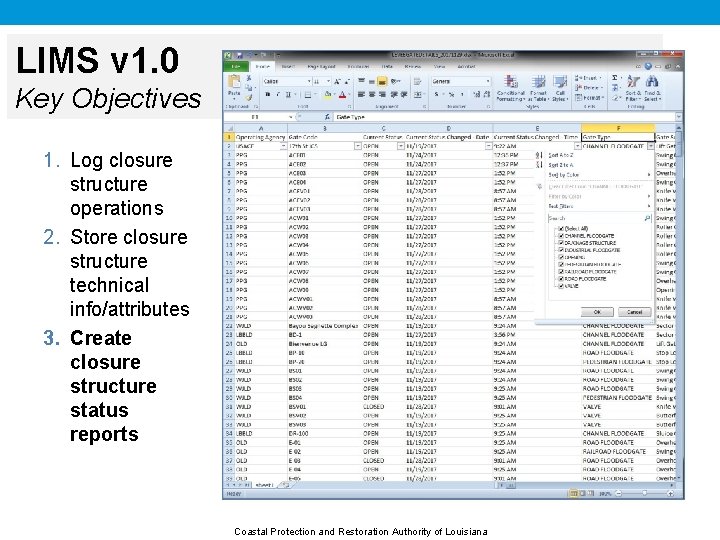Click the AutoSum sigma icon
Image resolution: width=720 pixels, height=540 pixels.
tap(615, 78)
